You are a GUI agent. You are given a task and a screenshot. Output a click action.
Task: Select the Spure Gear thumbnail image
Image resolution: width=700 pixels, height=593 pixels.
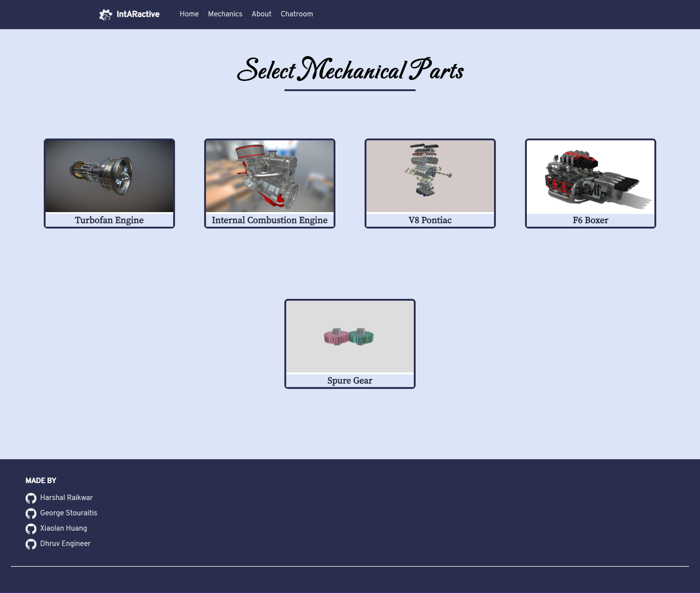350,336
